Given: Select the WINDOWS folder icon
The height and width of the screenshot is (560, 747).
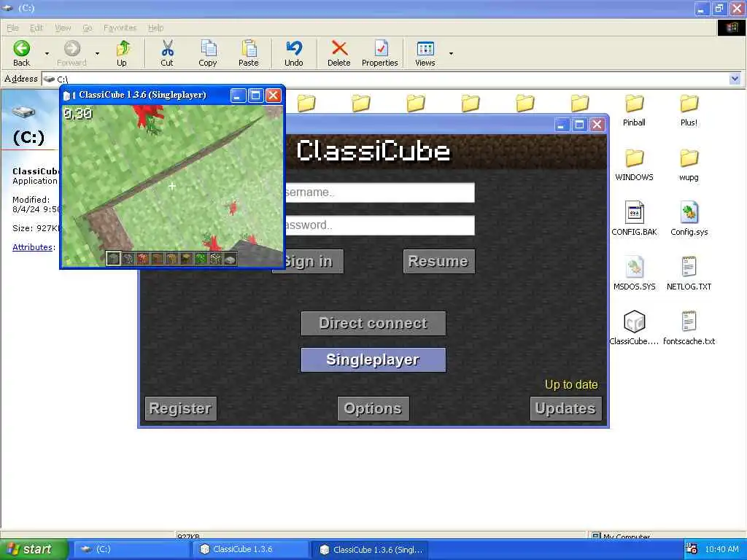Looking at the screenshot, I should coord(634,158).
